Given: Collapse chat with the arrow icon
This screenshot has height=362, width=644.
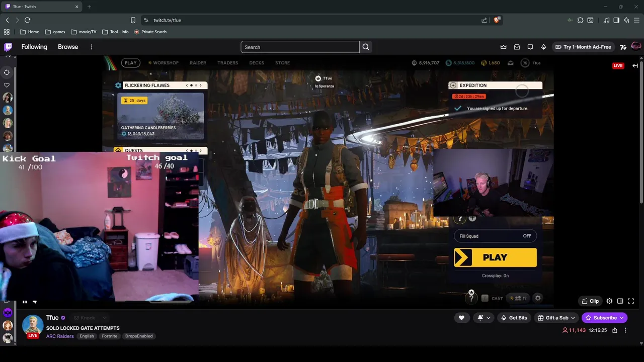Looking at the screenshot, I should click(635, 65).
